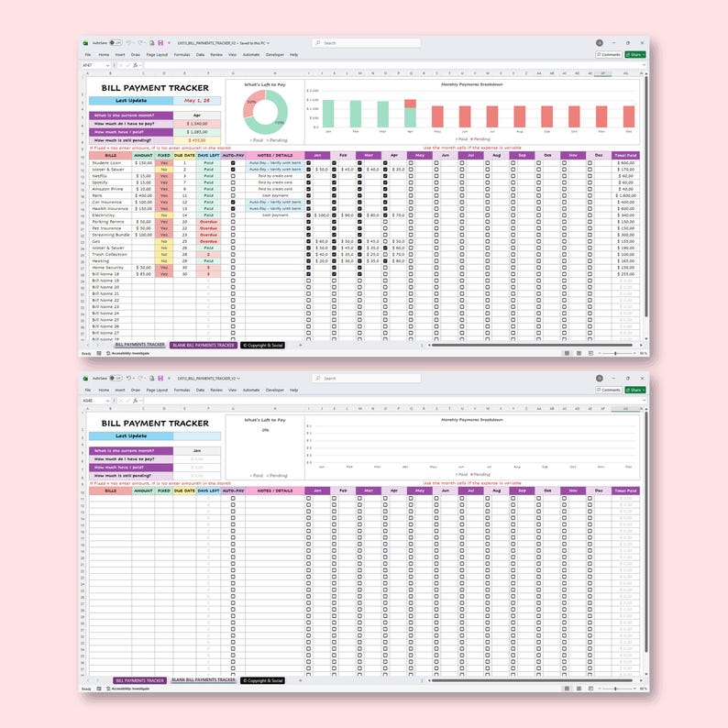Click macro record status icon in top window

(x=99, y=353)
